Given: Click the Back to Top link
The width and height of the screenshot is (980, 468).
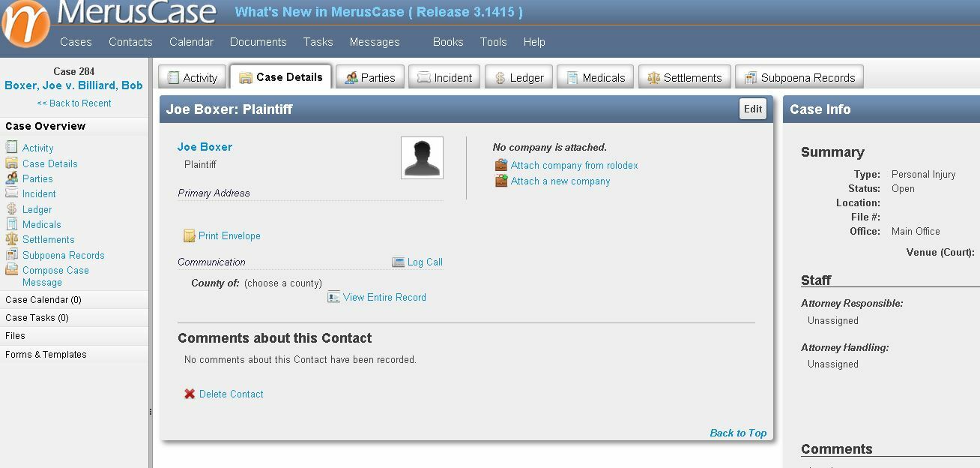Looking at the screenshot, I should tap(738, 433).
